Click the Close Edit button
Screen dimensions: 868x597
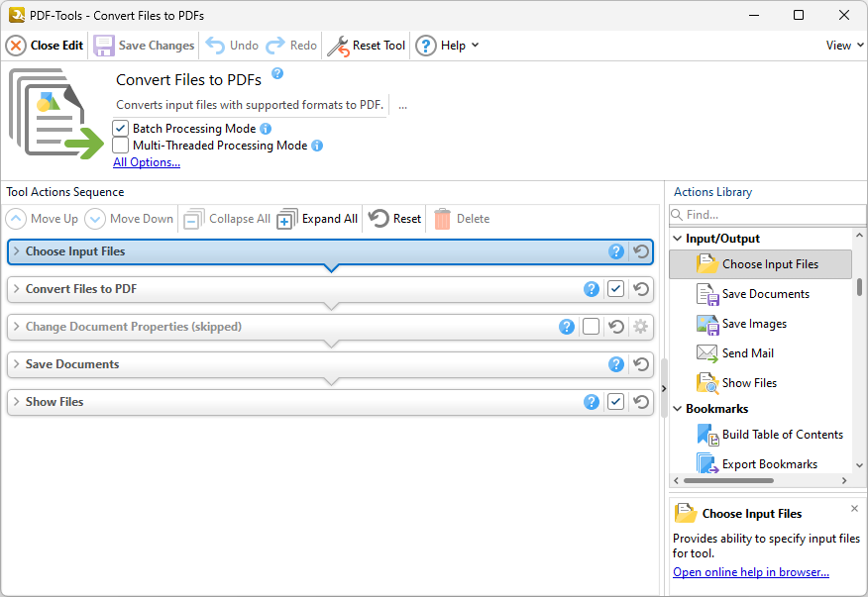(45, 46)
